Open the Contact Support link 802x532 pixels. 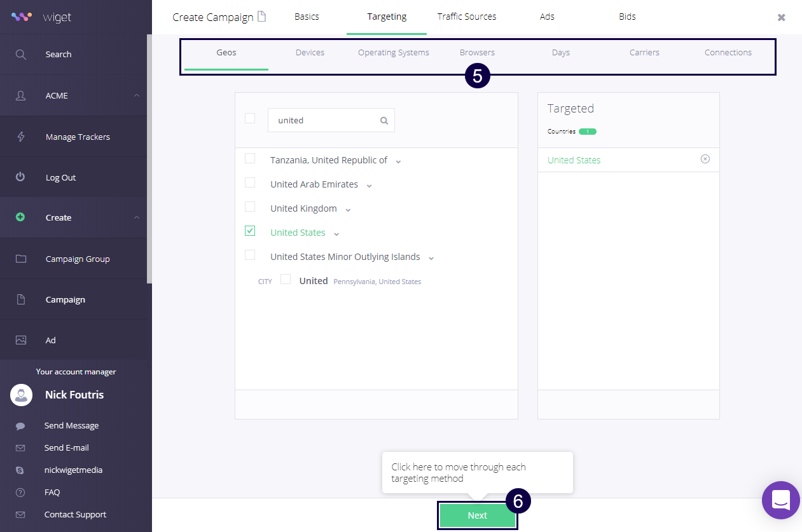click(75, 515)
